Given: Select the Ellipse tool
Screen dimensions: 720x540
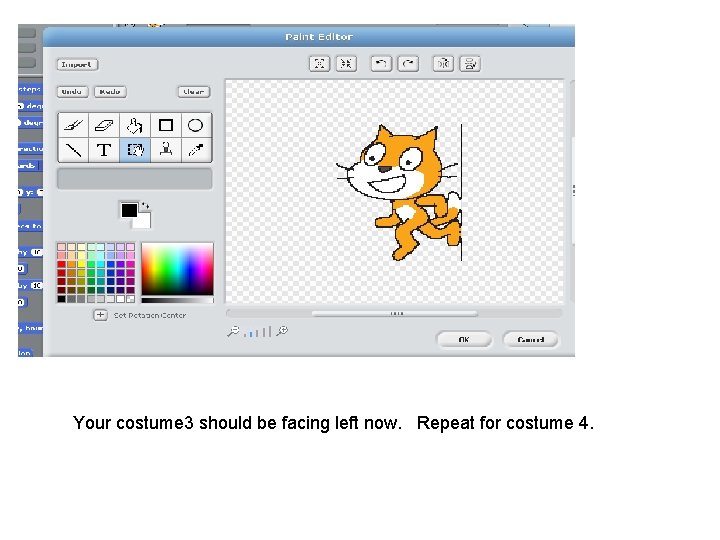Looking at the screenshot, I should pos(196,125).
